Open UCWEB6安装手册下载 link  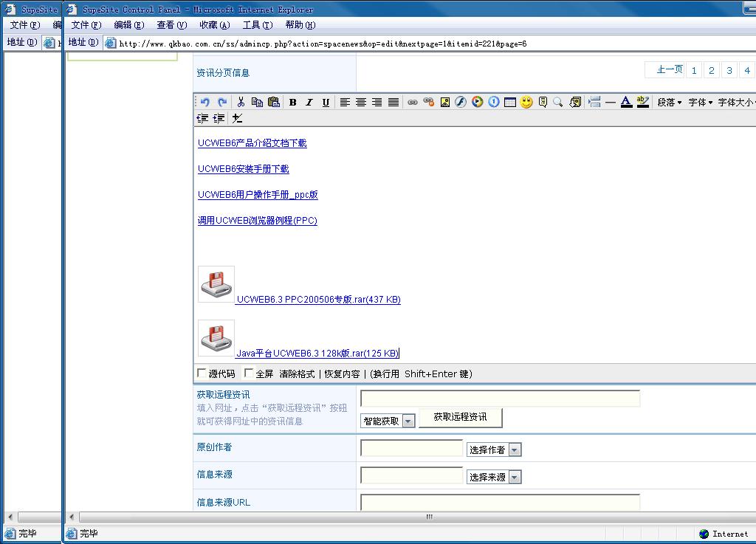click(244, 169)
